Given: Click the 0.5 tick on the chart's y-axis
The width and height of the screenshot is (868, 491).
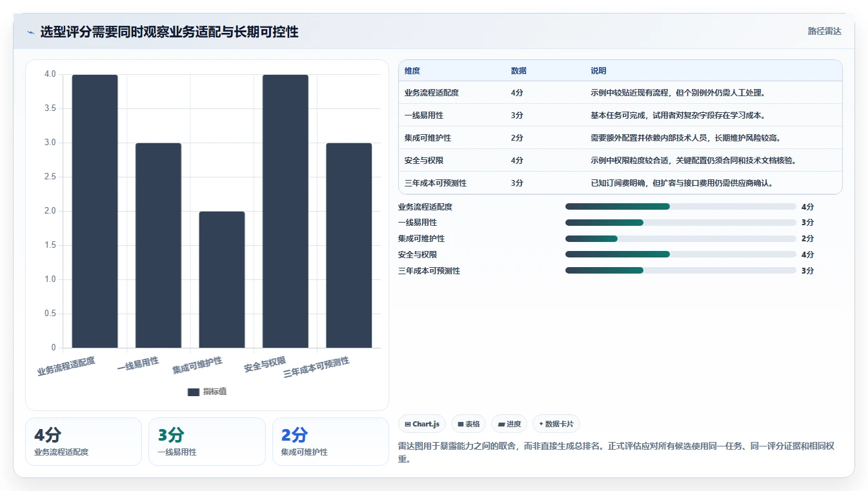Looking at the screenshot, I should pyautogui.click(x=50, y=314).
